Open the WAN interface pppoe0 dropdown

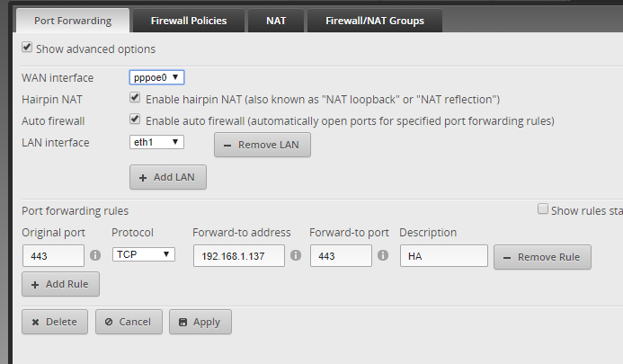156,77
